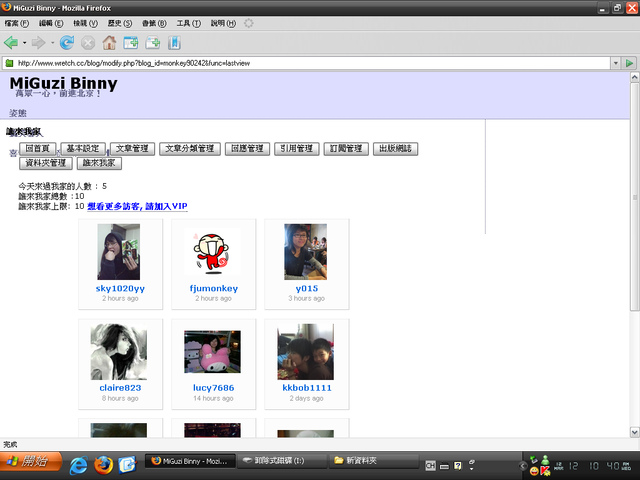Switch to 卸除式磁碟 (I:) taskbar window

click(282, 461)
